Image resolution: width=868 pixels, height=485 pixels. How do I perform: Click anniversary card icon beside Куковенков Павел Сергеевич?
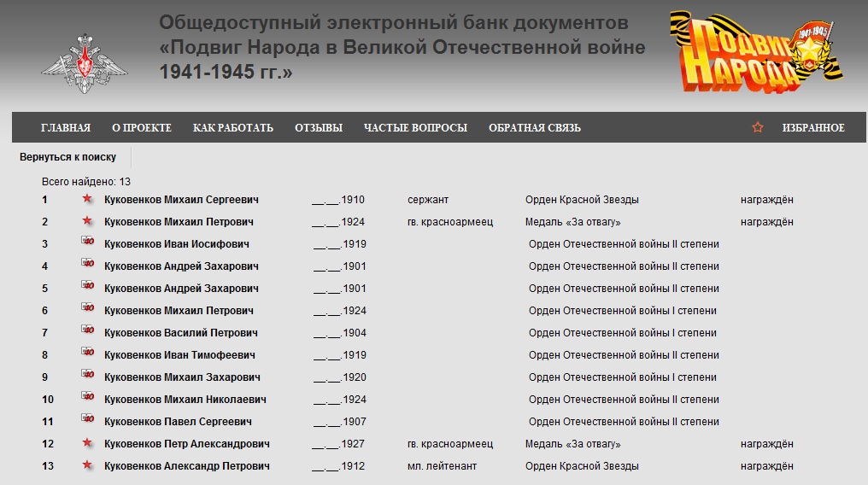click(86, 421)
